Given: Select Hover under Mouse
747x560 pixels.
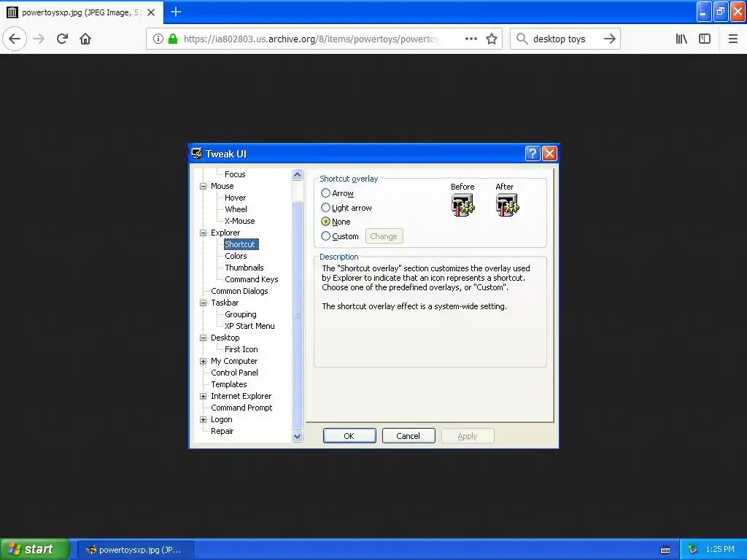Looking at the screenshot, I should [236, 198].
